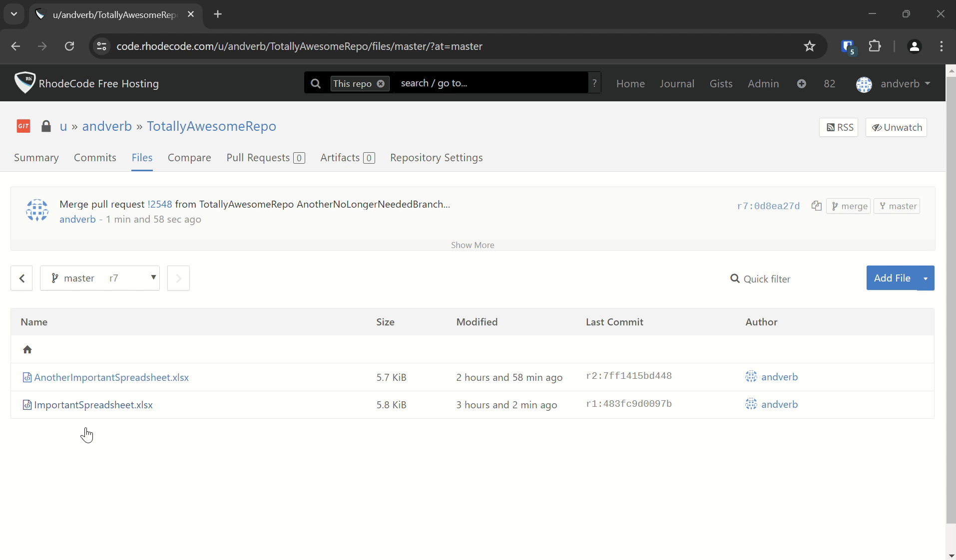The image size is (956, 560).
Task: Click the commit author avatar in commit box
Action: (37, 210)
